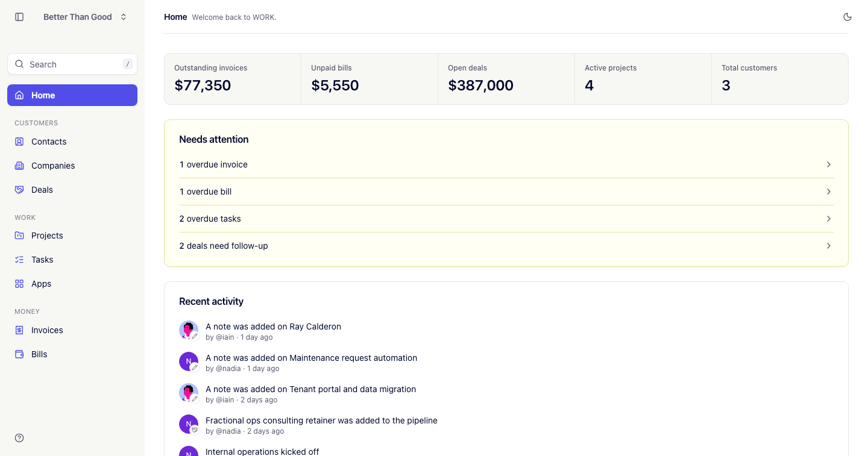Open the Better Than Good workspace switcher
Image resolution: width=868 pixels, height=456 pixels.
85,17
